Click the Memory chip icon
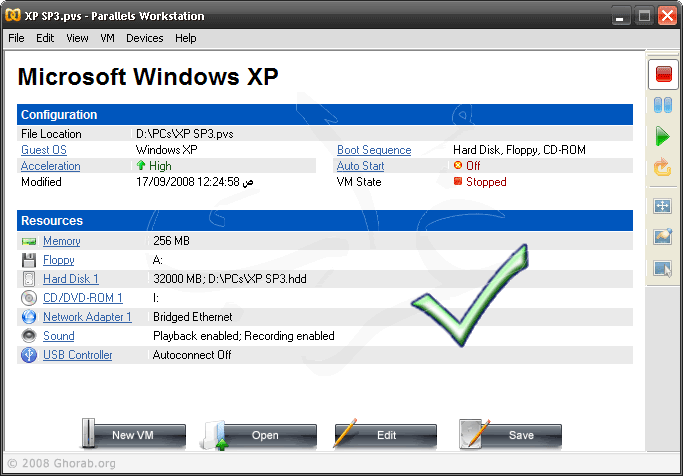The width and height of the screenshot is (683, 476). [29, 241]
